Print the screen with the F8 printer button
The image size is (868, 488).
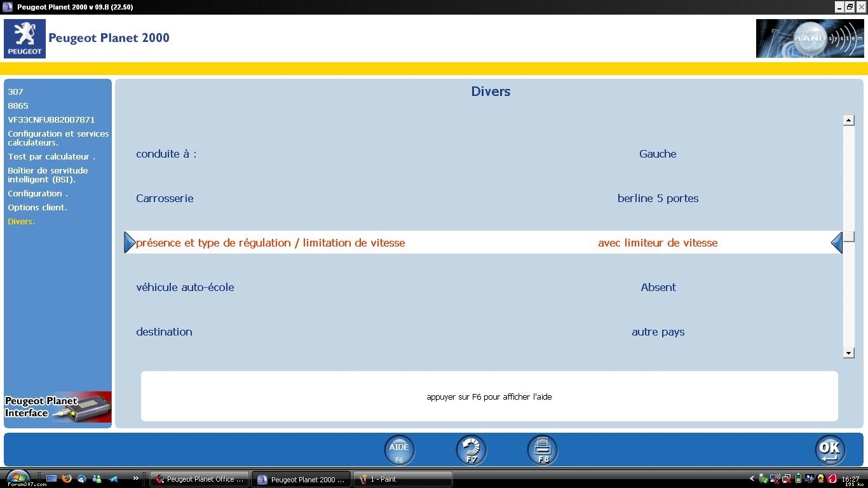point(543,450)
